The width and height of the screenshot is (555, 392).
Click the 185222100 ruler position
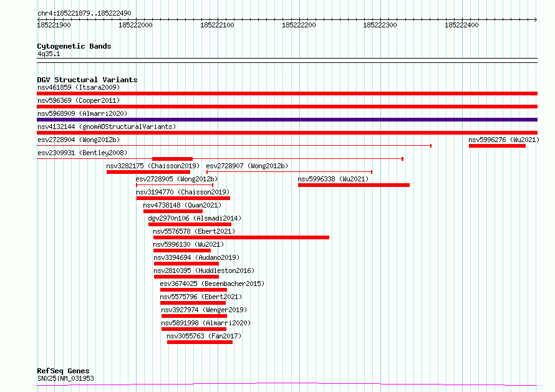click(217, 25)
